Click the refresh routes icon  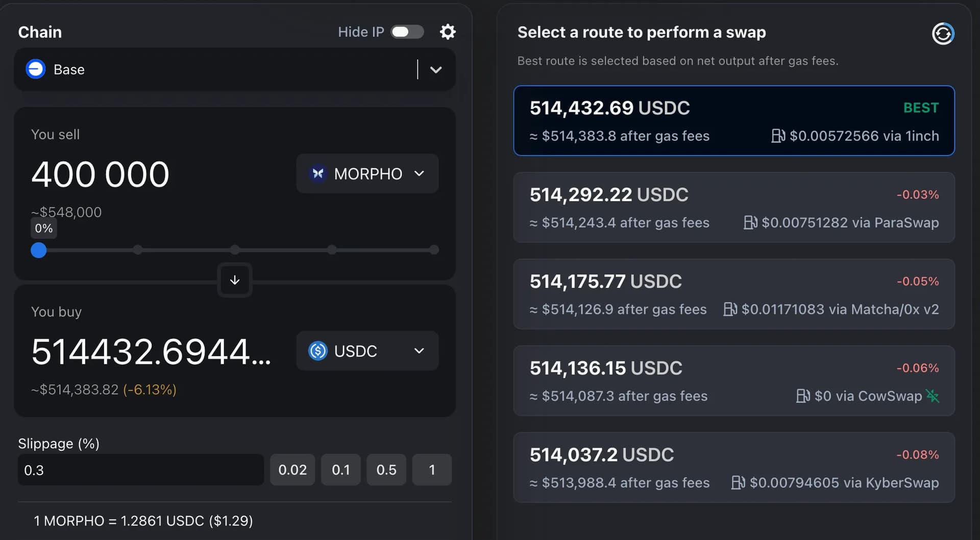point(943,34)
